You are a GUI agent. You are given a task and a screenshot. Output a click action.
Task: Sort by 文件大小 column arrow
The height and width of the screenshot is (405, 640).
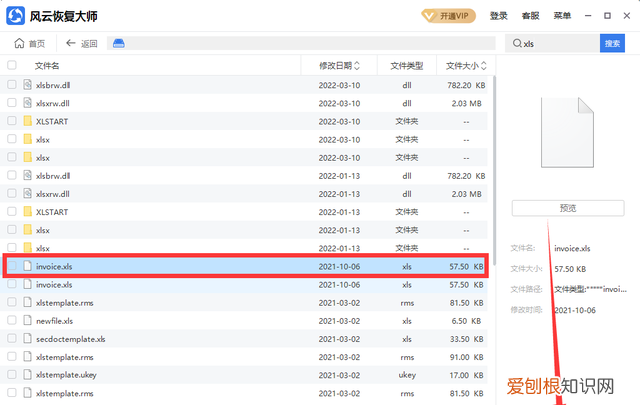click(488, 65)
